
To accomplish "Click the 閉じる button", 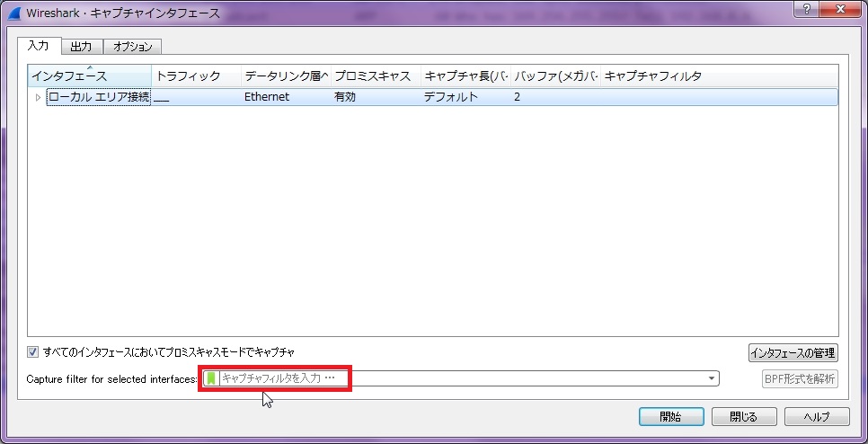I will coord(744,417).
